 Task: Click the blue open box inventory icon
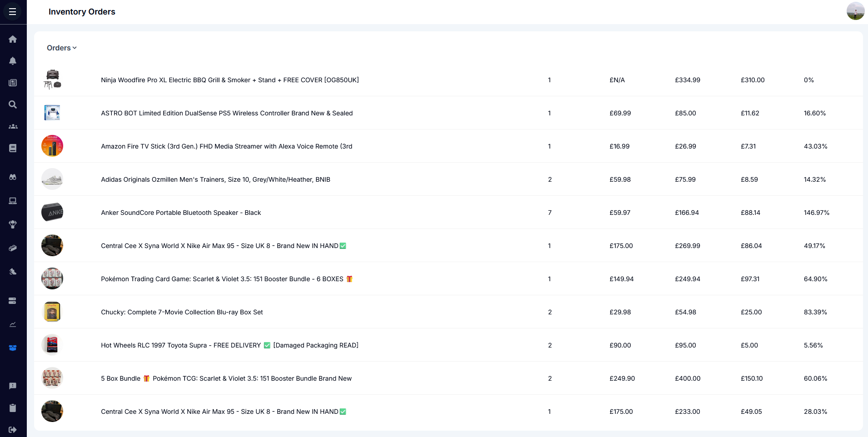click(13, 348)
